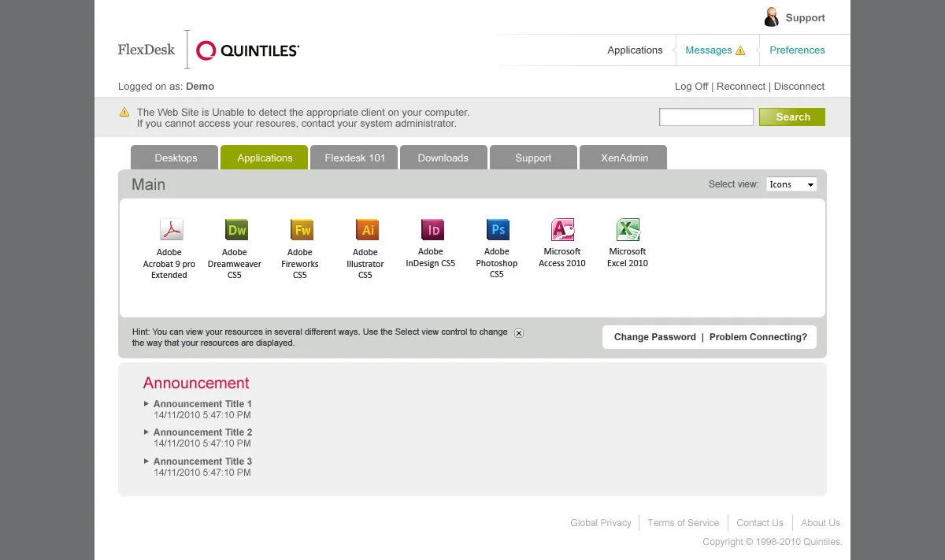Switch to the Desktops tab
Viewport: 945px width, 560px height.
(x=176, y=158)
